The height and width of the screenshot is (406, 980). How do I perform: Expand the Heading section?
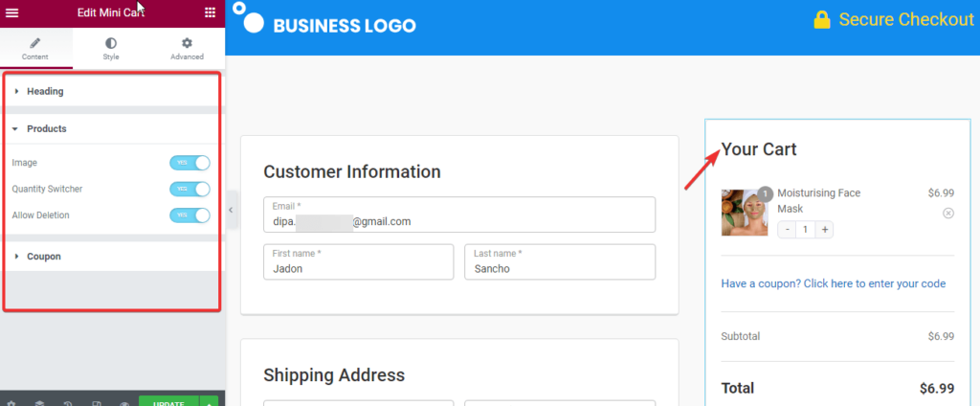[x=113, y=91]
